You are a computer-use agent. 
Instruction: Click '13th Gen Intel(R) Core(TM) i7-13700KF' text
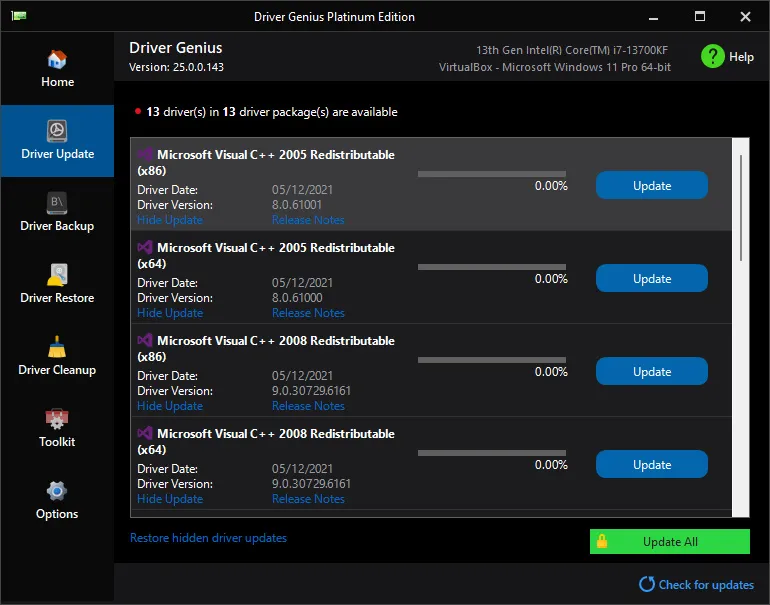point(572,50)
